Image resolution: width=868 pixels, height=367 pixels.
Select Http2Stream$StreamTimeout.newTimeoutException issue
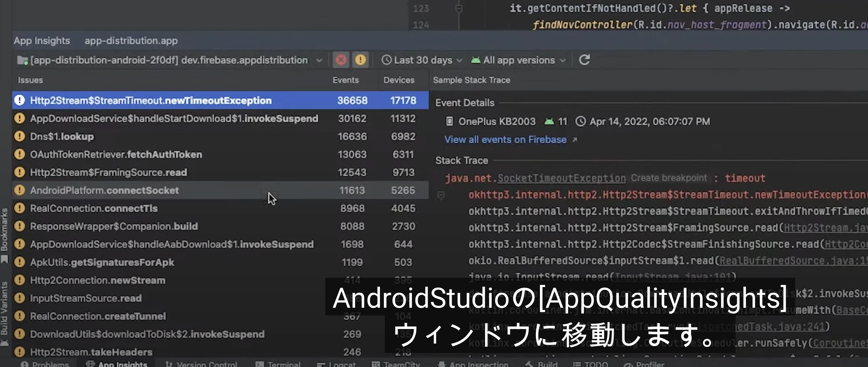[x=220, y=100]
